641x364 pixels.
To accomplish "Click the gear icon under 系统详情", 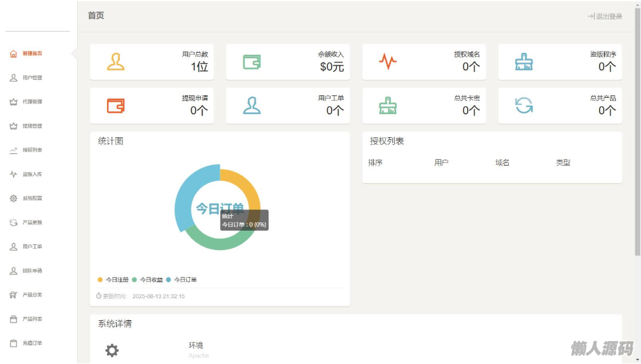I will [x=112, y=350].
